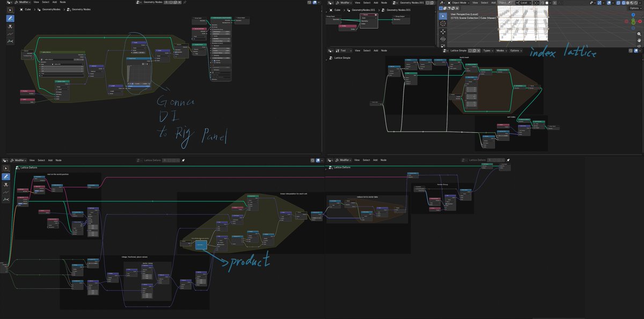Open Modifier dropdown in Geometry Nodes.001 editor header
The width and height of the screenshot is (644, 319).
coord(344,3)
